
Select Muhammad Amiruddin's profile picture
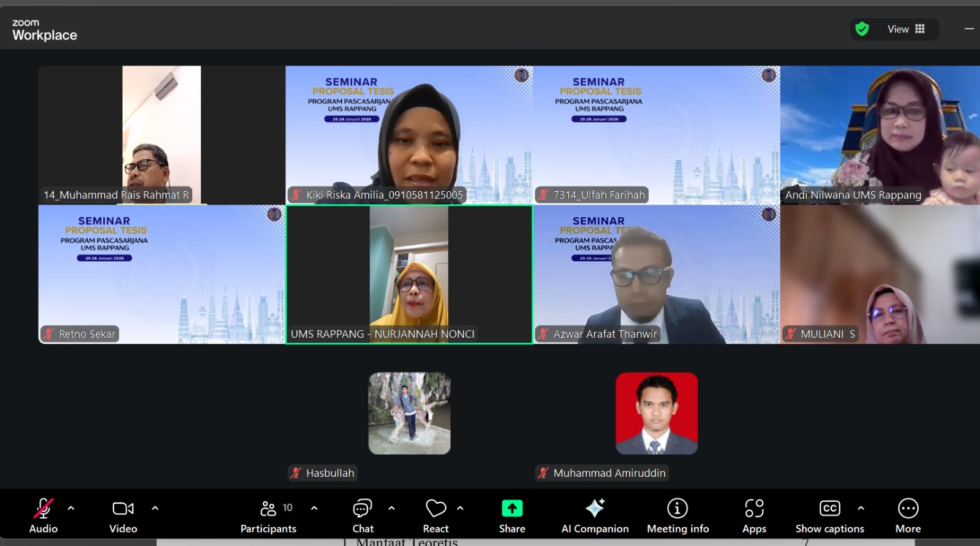coord(656,414)
